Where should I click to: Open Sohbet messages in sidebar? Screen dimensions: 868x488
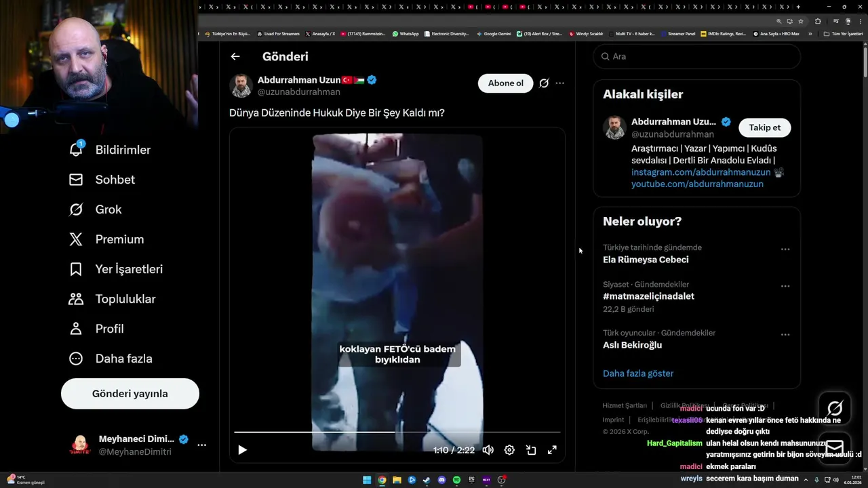pos(102,180)
